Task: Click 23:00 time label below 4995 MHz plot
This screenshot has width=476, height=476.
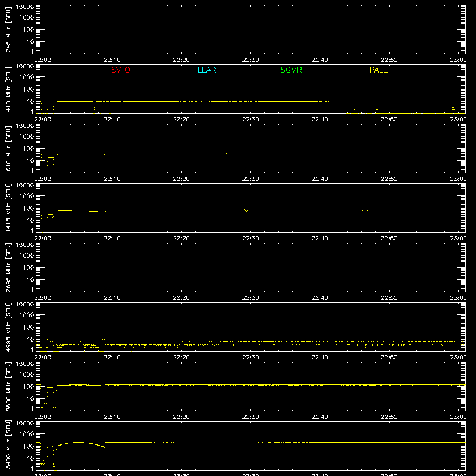Action: [458, 358]
